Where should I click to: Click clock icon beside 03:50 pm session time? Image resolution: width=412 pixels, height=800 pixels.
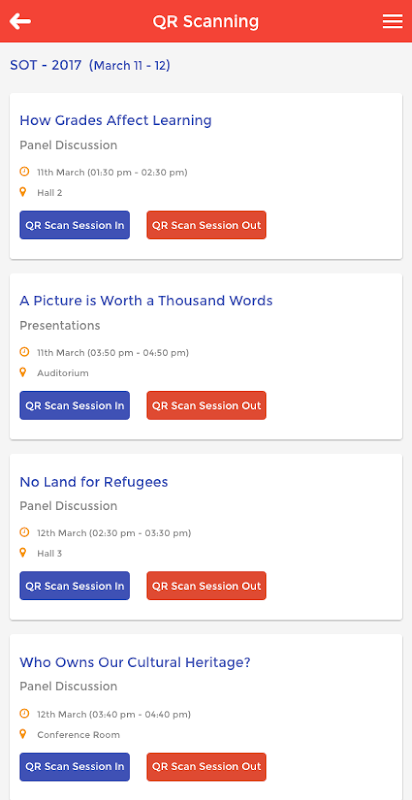(24, 352)
